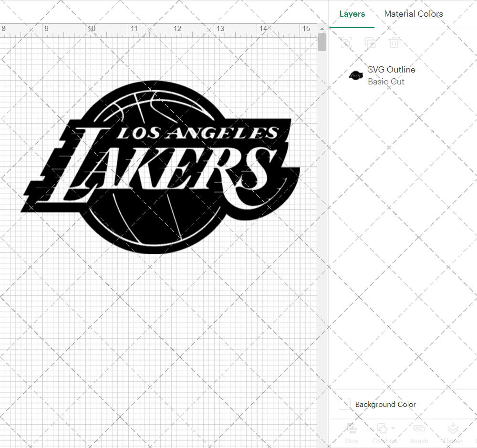Click the canvas scrollbar up arrow

pos(322,29)
